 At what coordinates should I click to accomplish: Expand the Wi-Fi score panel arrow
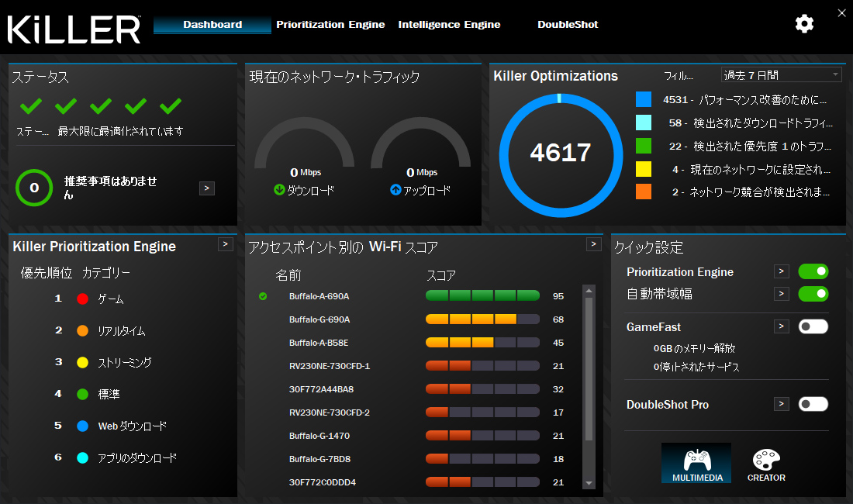[x=593, y=244]
